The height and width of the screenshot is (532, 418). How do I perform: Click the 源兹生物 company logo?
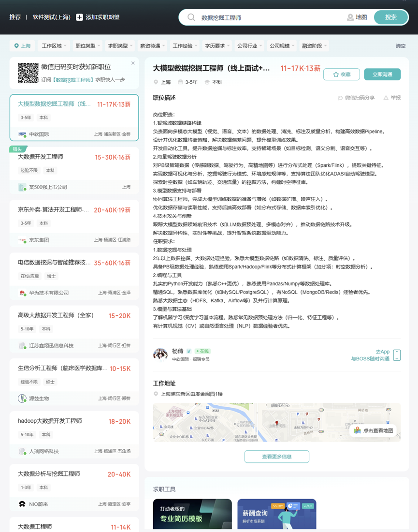(22, 399)
